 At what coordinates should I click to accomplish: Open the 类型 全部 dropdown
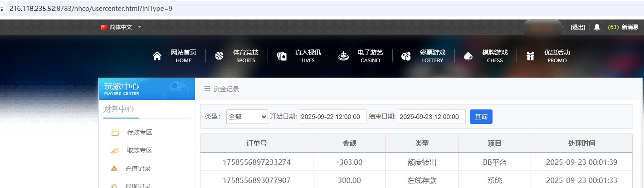(x=247, y=117)
